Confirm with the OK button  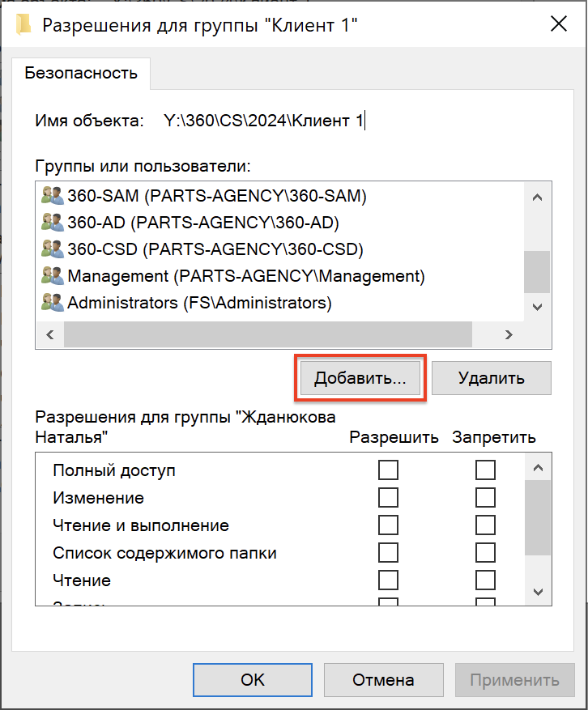pyautogui.click(x=253, y=680)
